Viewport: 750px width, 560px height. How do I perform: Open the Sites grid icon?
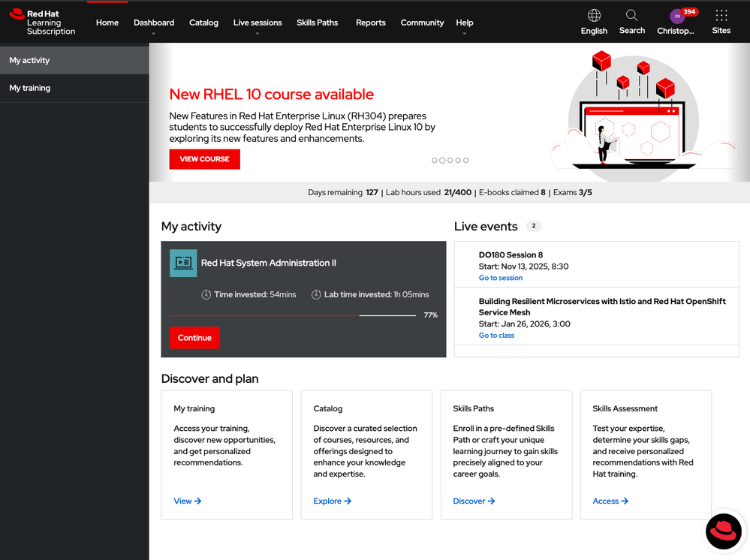coord(721,16)
